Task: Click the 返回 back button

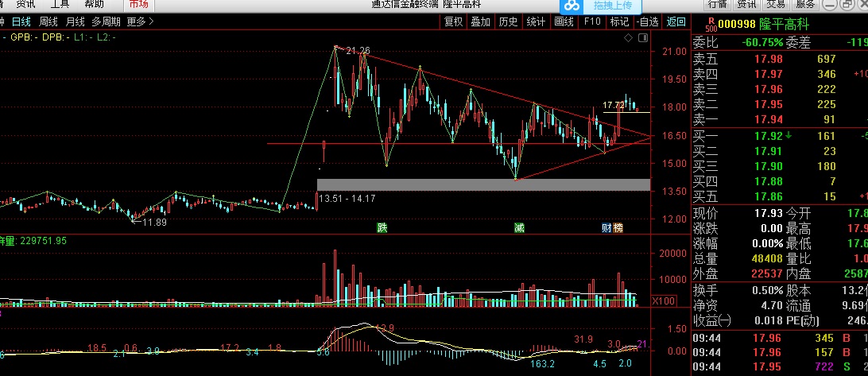Action: tap(676, 21)
